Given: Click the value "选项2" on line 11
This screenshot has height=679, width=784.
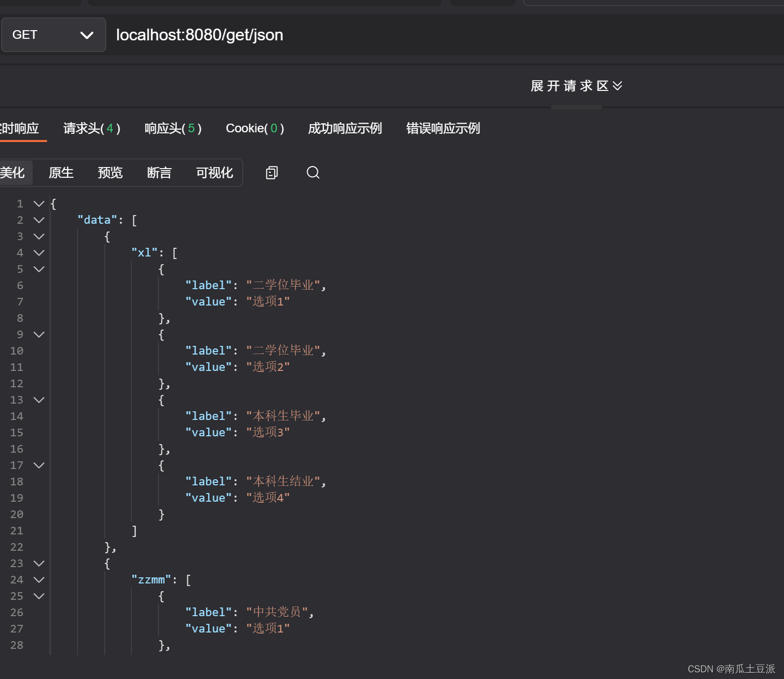Looking at the screenshot, I should tap(268, 367).
